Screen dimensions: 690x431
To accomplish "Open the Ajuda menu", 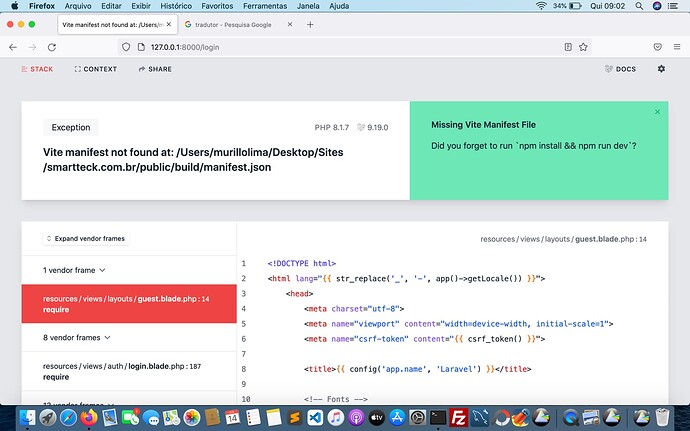I will [339, 6].
